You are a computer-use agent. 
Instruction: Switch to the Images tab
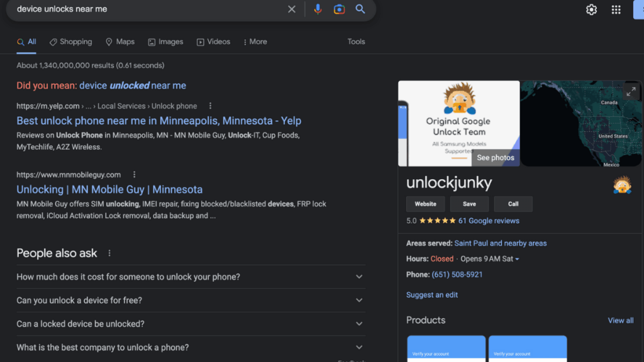pos(165,42)
